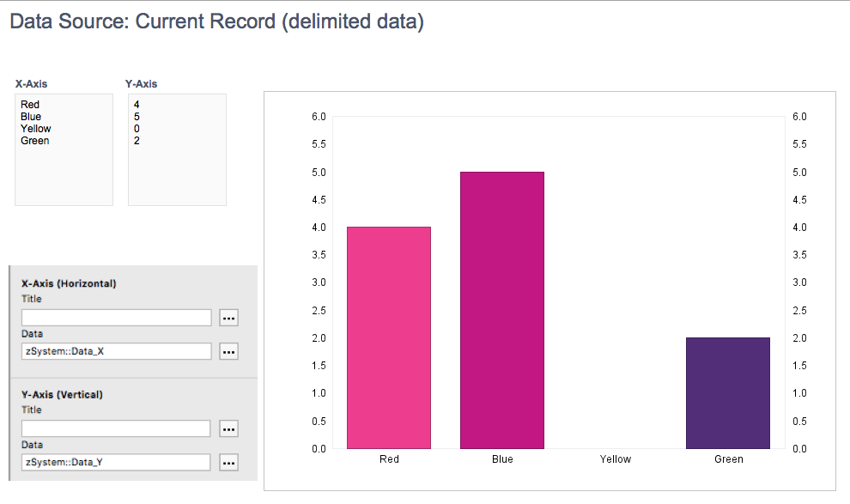Click the Blue label under the chart

[502, 459]
